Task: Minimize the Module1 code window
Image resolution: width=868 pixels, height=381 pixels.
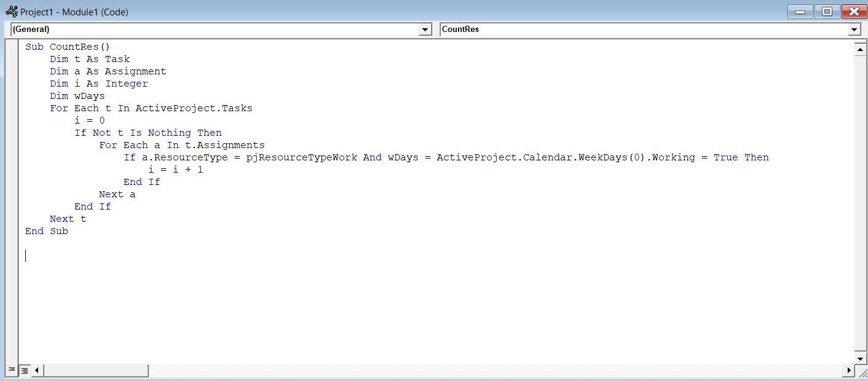Action: 800,12
